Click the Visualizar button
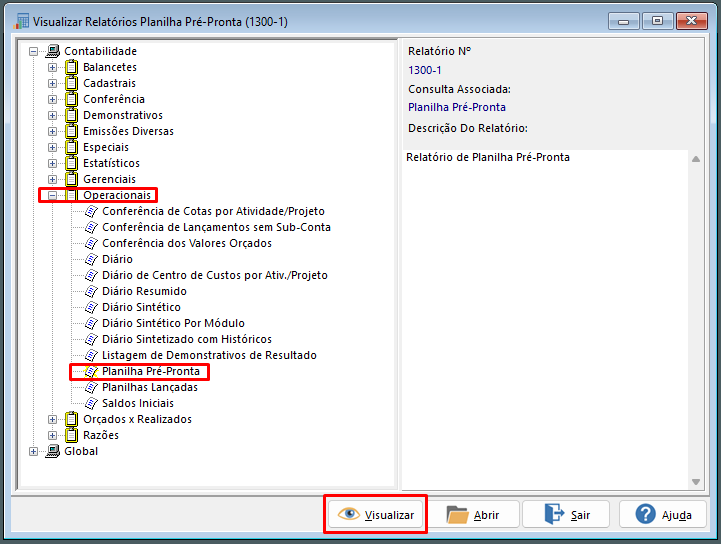The height and width of the screenshot is (544, 721). pos(376,514)
